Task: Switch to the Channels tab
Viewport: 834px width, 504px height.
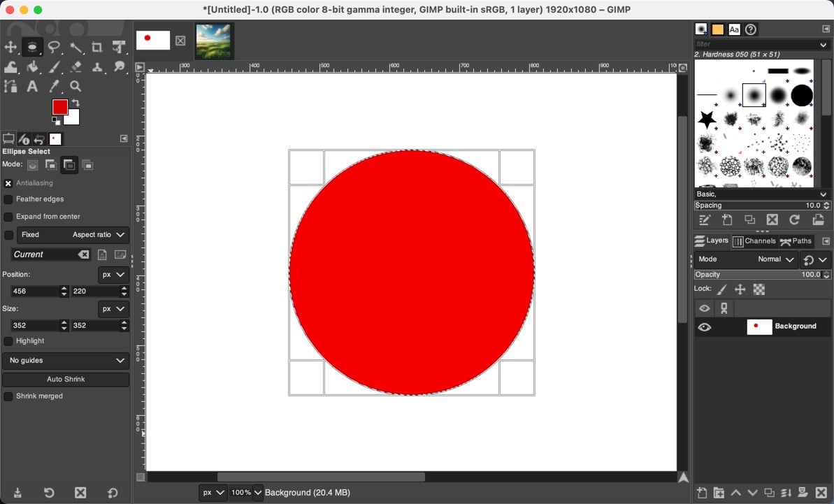Action: (754, 241)
